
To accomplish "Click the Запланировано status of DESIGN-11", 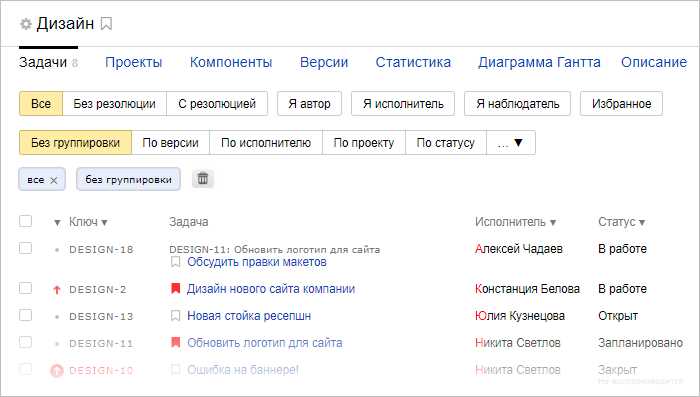I will (641, 343).
